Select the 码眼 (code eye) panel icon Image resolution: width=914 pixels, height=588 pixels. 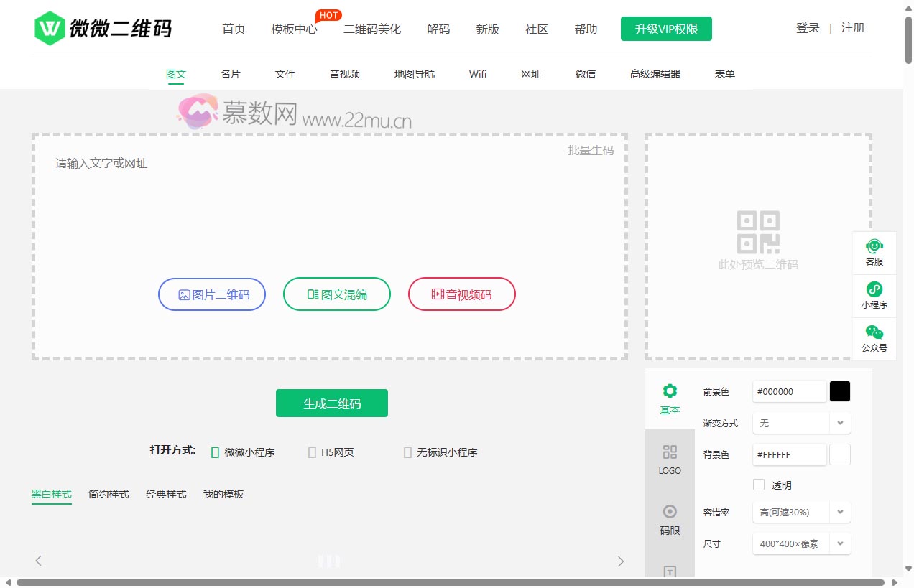tap(670, 521)
